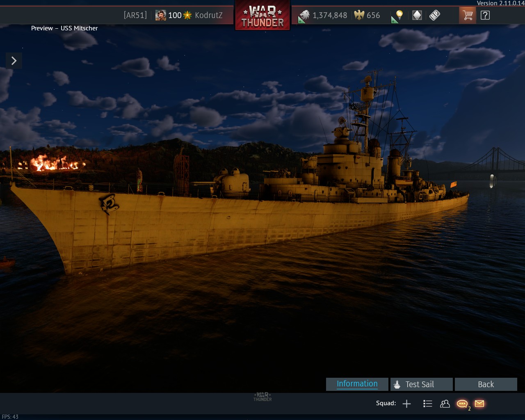The height and width of the screenshot is (420, 525).
Task: Click the Golden Eagles eagle icon
Action: click(x=359, y=16)
